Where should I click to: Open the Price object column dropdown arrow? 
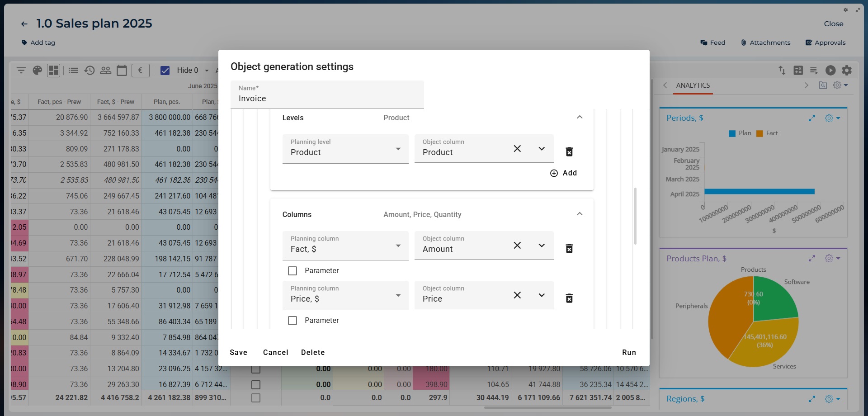[542, 295]
